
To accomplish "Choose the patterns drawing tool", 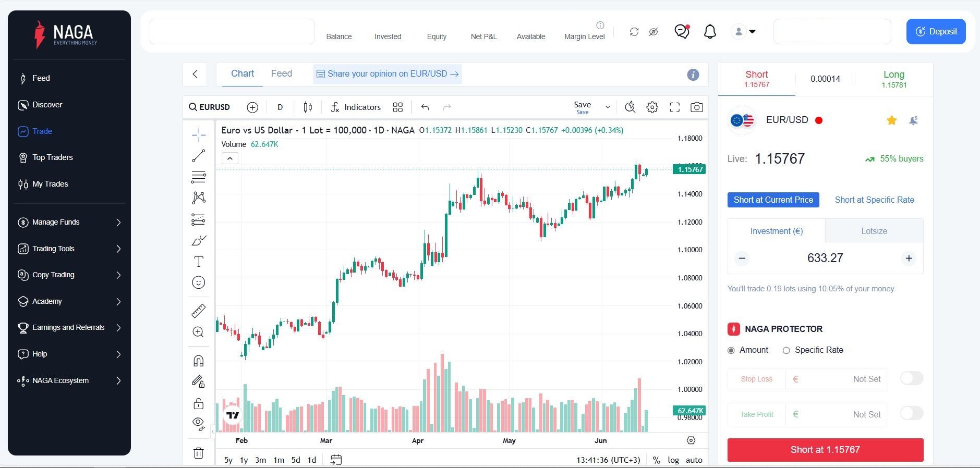I will point(198,198).
